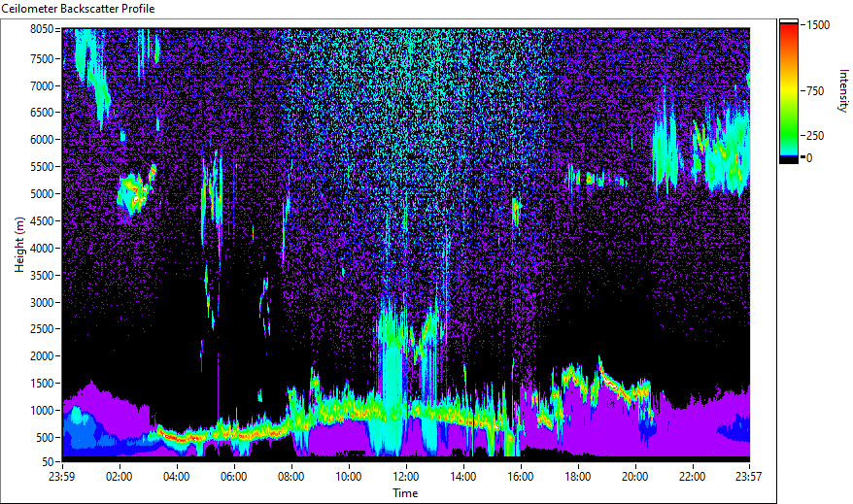Click the 'Height (m)' axis label
Screen dimensions: 853x504
[19, 245]
